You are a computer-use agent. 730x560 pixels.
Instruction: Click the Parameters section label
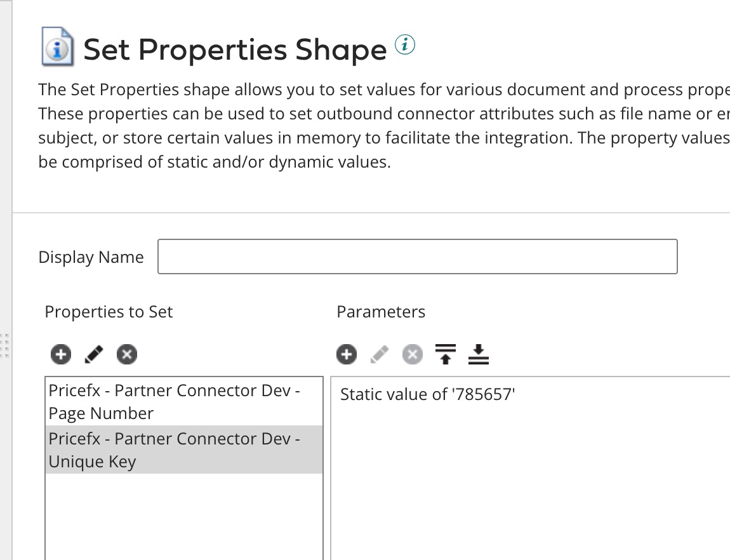[x=381, y=312]
